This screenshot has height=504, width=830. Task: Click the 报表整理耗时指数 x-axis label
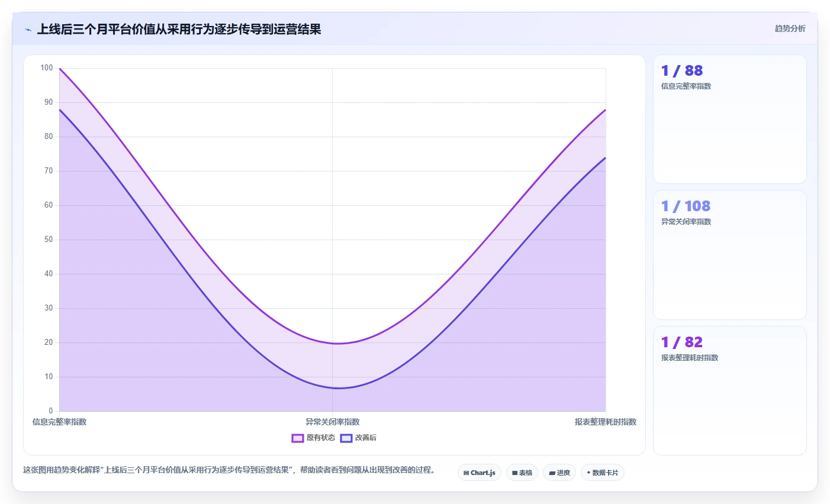[606, 422]
